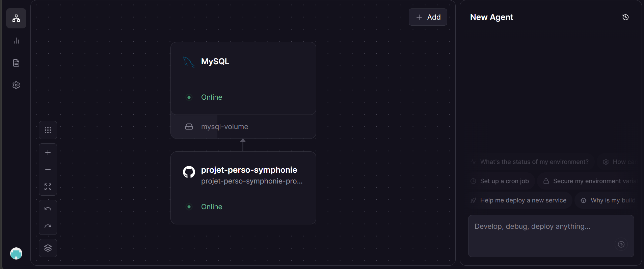Choose the "Set up a cron job" suggestion

pyautogui.click(x=504, y=181)
